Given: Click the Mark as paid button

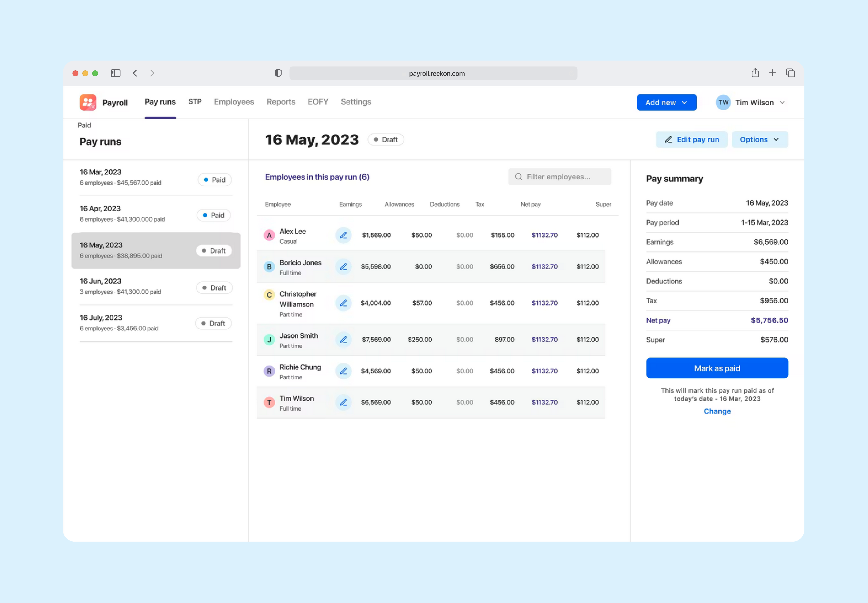Looking at the screenshot, I should [x=717, y=368].
